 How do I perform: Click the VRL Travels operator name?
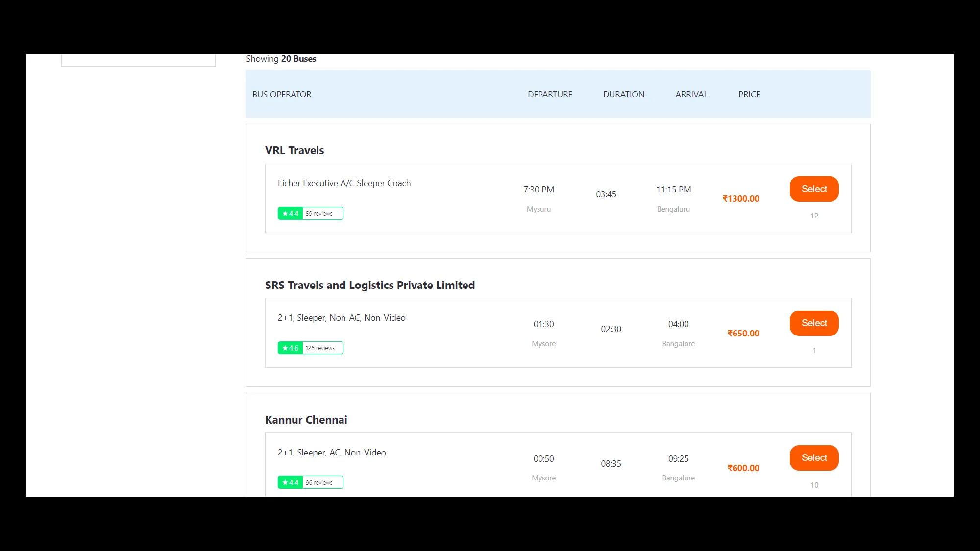click(x=294, y=151)
